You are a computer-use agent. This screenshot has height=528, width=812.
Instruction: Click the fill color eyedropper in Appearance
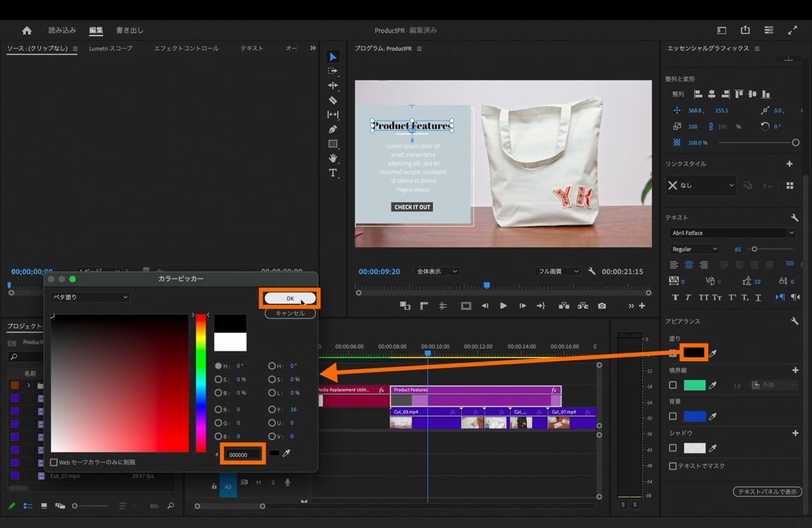713,354
